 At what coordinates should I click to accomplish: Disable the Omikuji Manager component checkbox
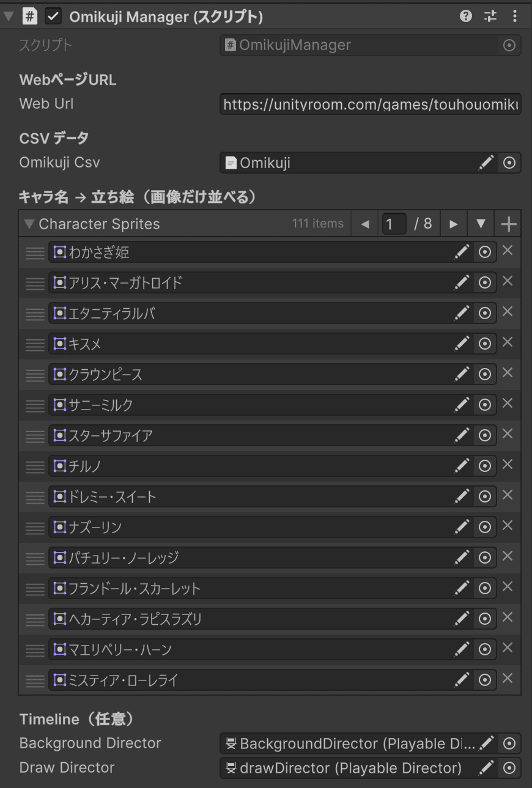click(x=53, y=16)
